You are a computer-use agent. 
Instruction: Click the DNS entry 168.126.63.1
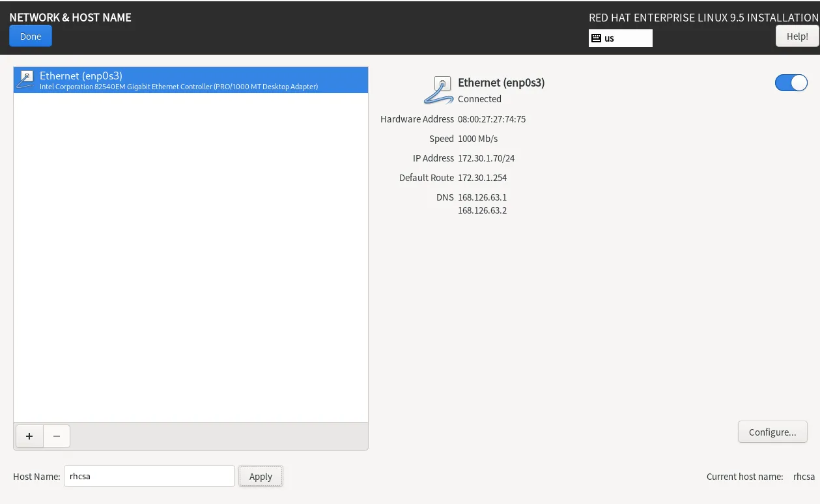483,197
